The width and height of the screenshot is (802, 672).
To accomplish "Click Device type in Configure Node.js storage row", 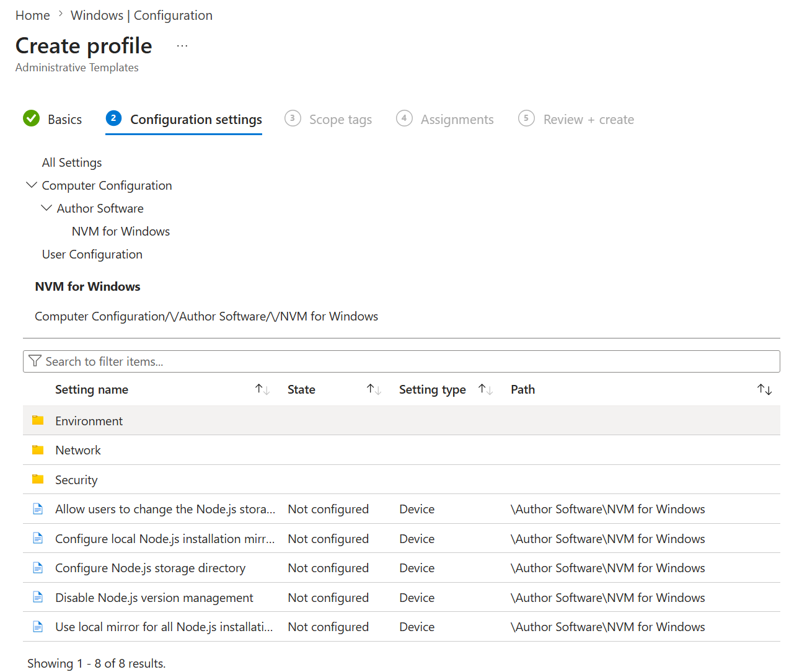I will point(417,568).
